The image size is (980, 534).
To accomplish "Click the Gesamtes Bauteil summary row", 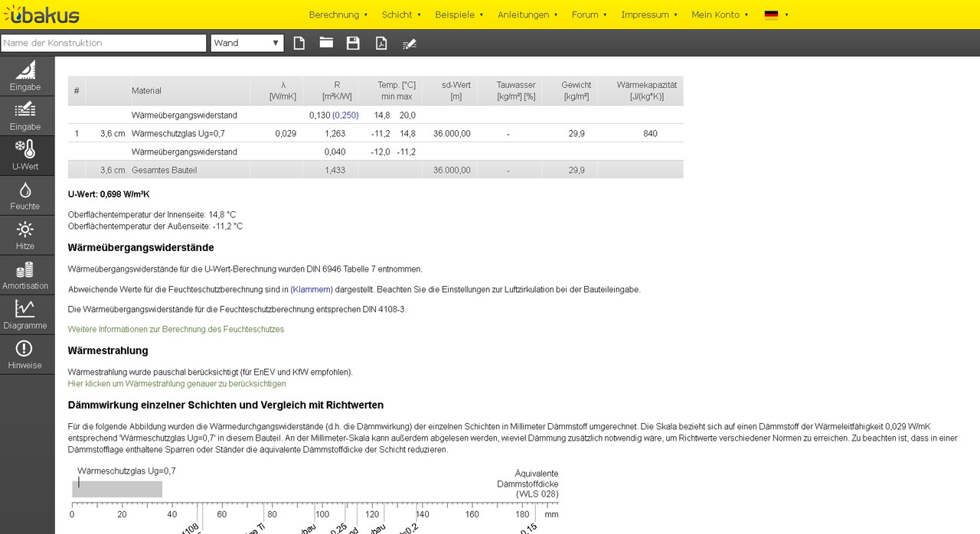I will 375,170.
